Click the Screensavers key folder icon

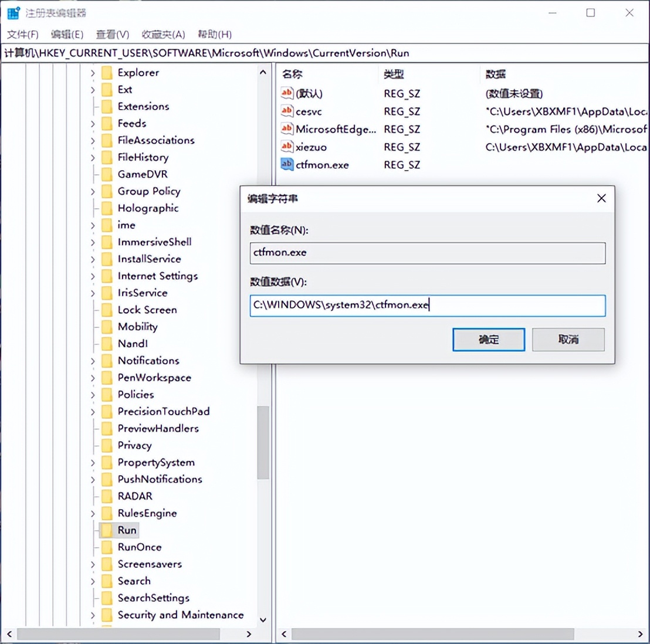click(x=106, y=564)
